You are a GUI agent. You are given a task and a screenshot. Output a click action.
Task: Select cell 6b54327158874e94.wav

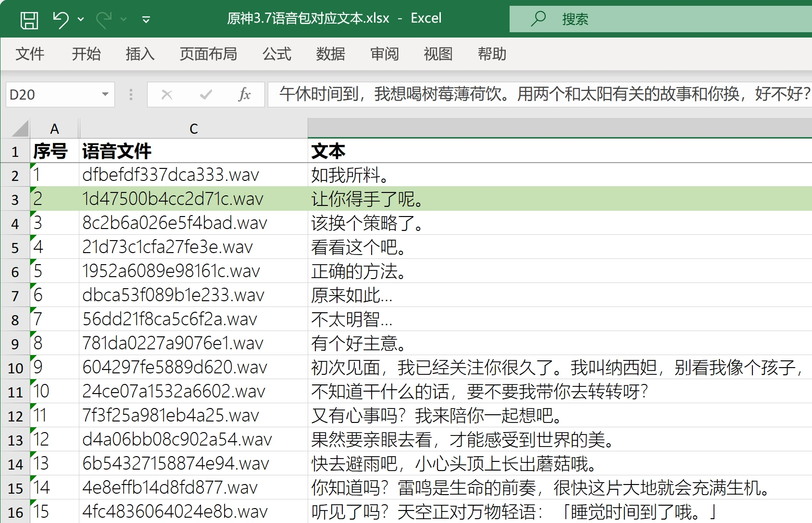coord(194,464)
